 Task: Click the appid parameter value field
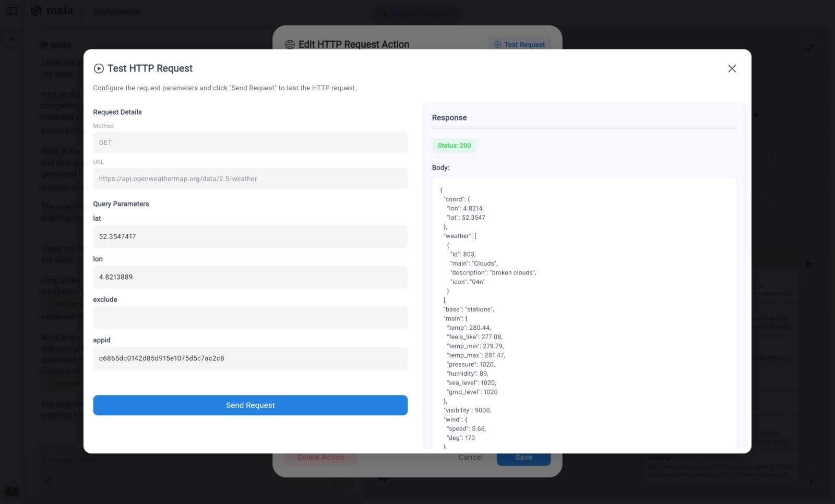tap(250, 358)
